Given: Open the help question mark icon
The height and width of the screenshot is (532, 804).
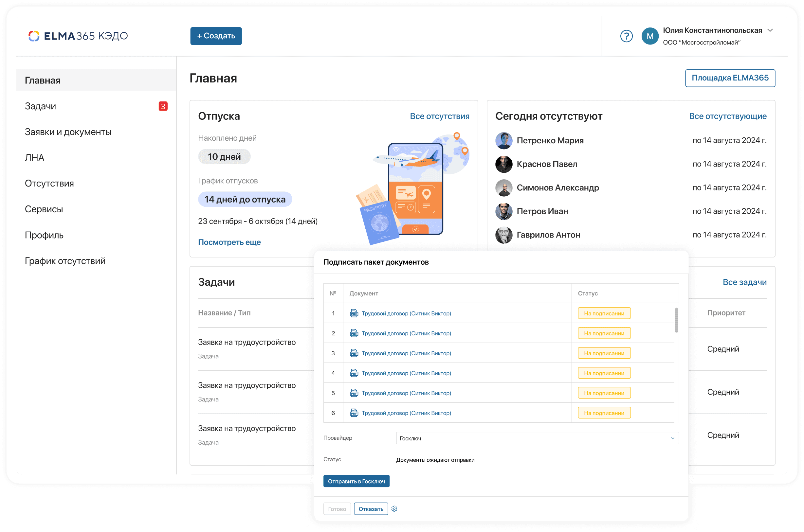Looking at the screenshot, I should (x=626, y=36).
